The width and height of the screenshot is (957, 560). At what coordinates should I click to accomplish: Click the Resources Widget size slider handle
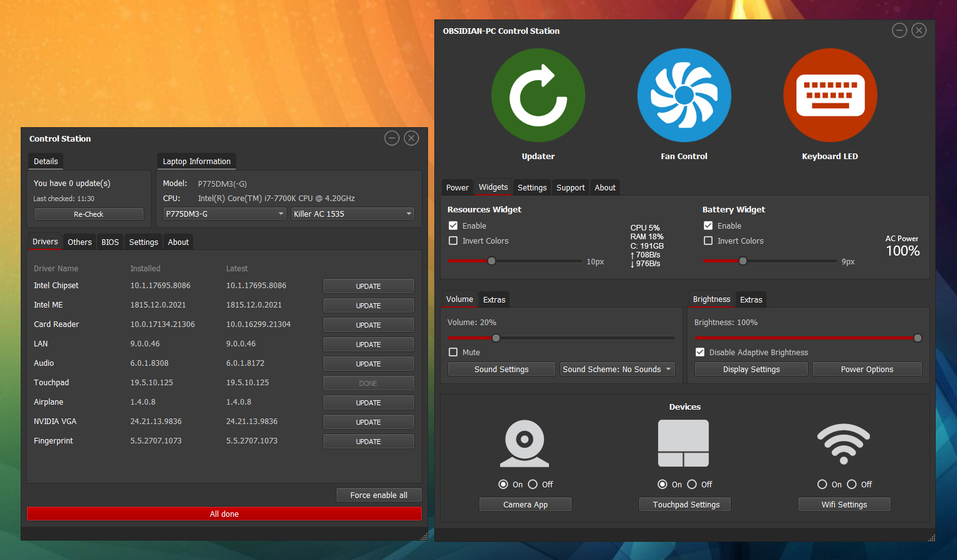pos(492,261)
